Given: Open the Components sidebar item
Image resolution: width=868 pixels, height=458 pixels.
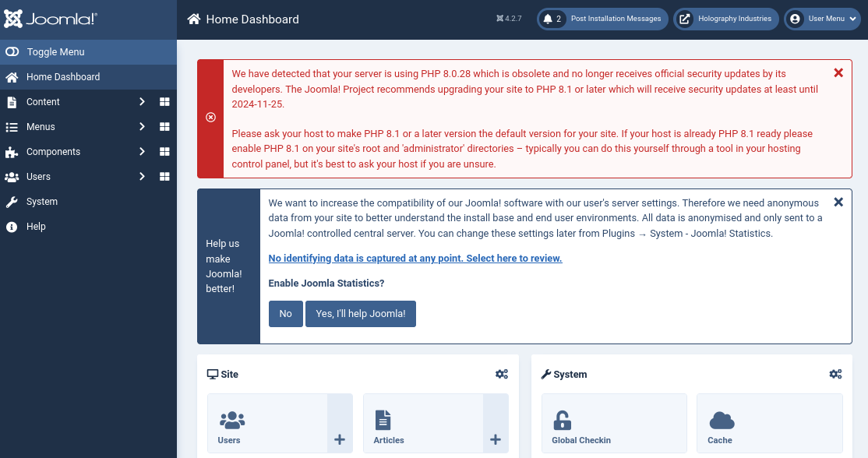Looking at the screenshot, I should [x=53, y=152].
